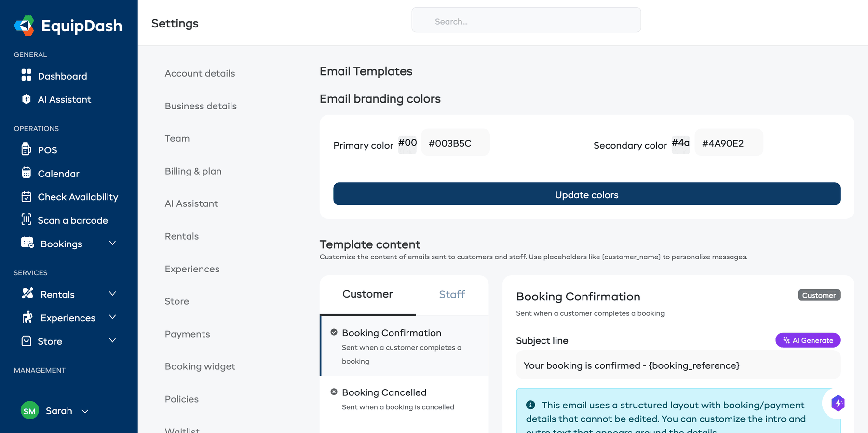
Task: Click the Update colors button
Action: point(586,194)
